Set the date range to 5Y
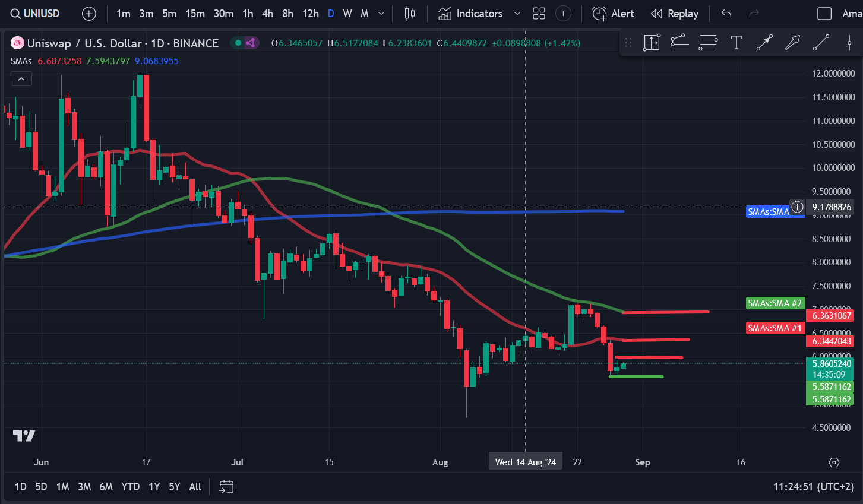The width and height of the screenshot is (863, 504). [174, 487]
